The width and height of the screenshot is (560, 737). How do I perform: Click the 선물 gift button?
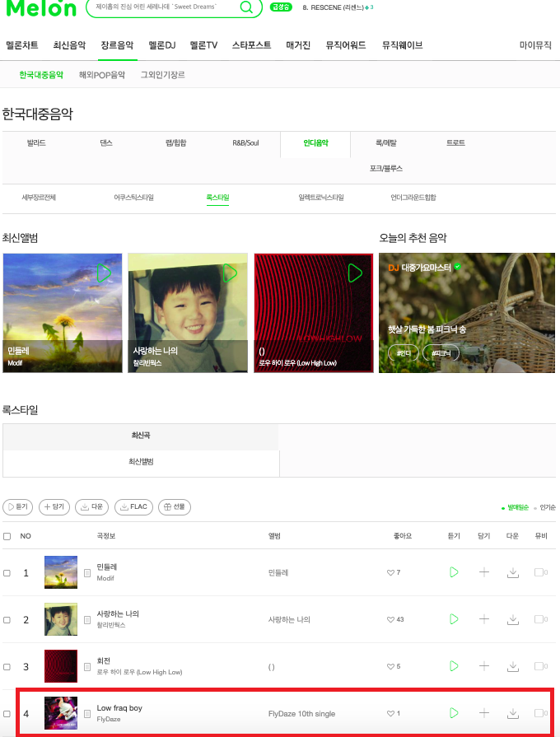pos(175,506)
